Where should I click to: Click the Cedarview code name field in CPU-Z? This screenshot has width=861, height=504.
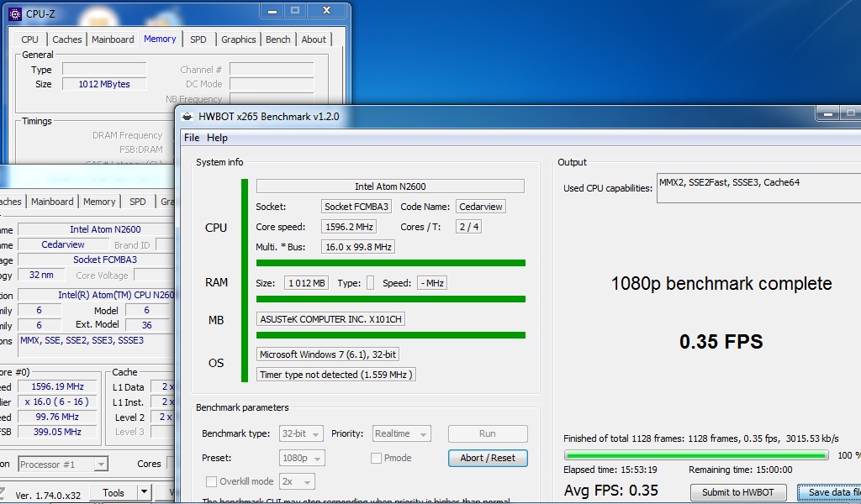tap(63, 244)
